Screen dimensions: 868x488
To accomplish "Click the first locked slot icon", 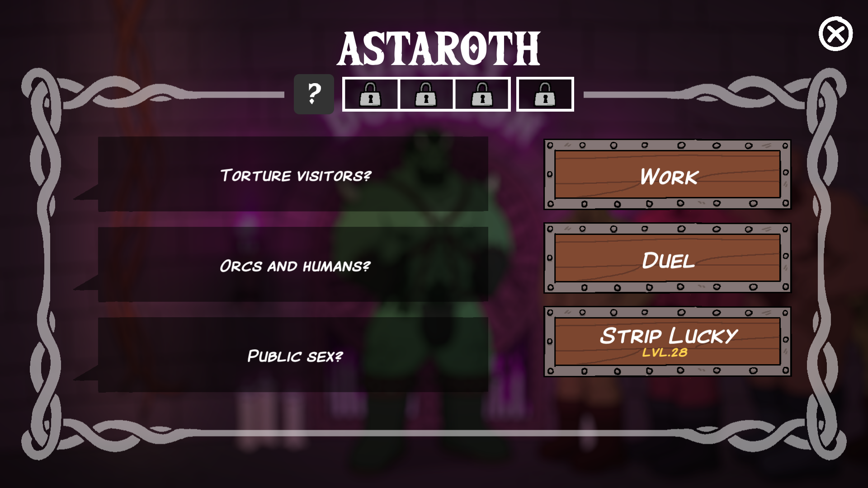I will click(x=370, y=94).
